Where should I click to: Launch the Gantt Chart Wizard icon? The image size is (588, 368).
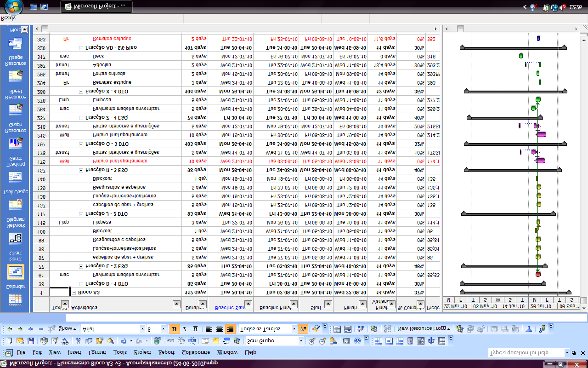(x=316, y=329)
